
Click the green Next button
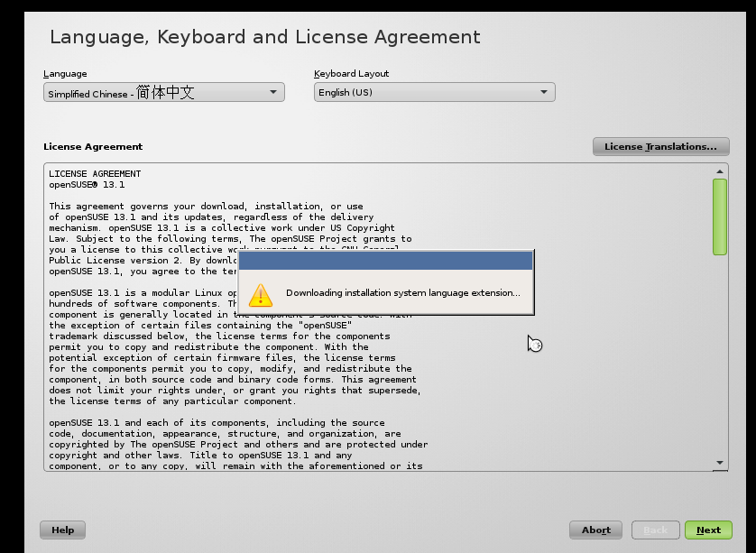709,530
